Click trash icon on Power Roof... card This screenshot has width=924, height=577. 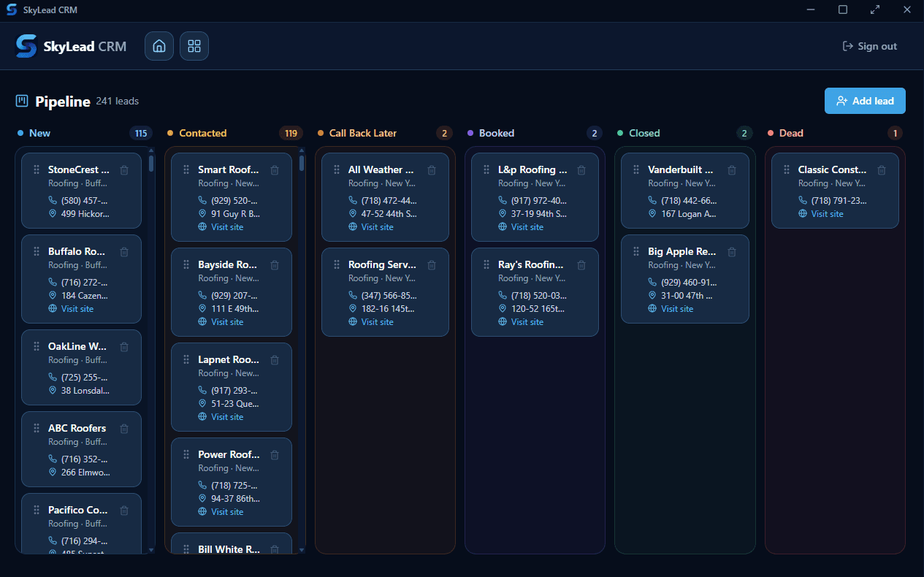pos(275,454)
